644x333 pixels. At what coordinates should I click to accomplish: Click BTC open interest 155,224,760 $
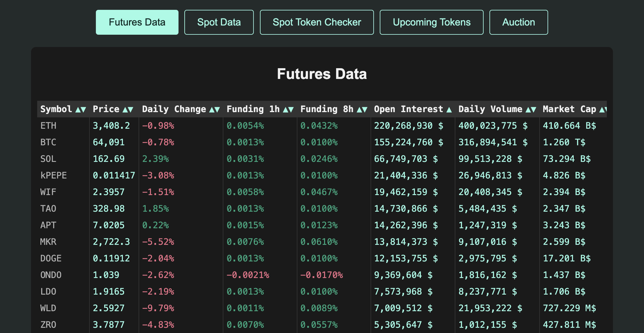(409, 142)
